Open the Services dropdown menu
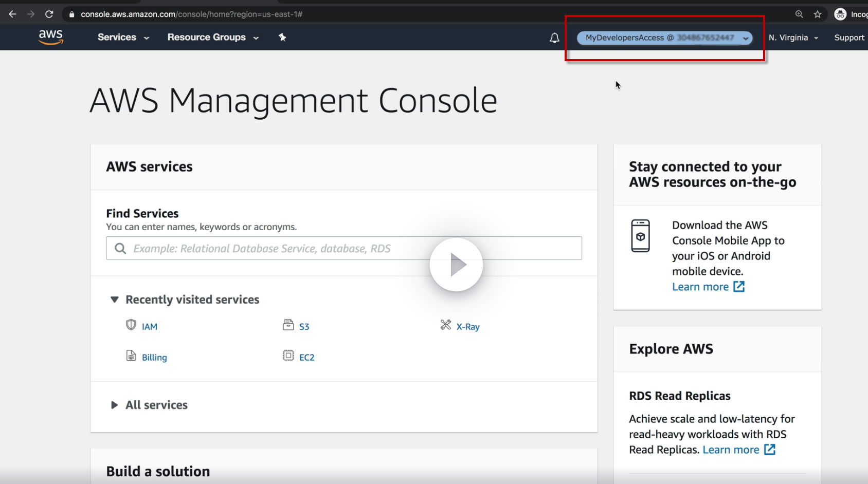 [123, 38]
